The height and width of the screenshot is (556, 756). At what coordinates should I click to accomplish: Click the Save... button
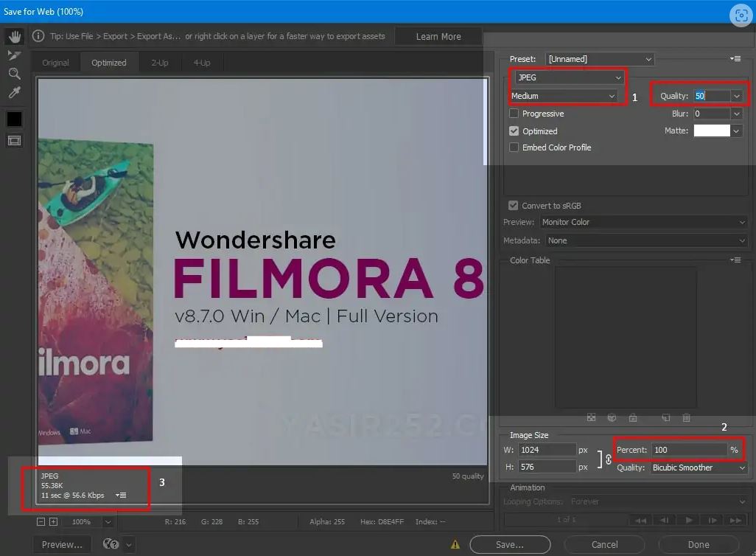coord(510,544)
